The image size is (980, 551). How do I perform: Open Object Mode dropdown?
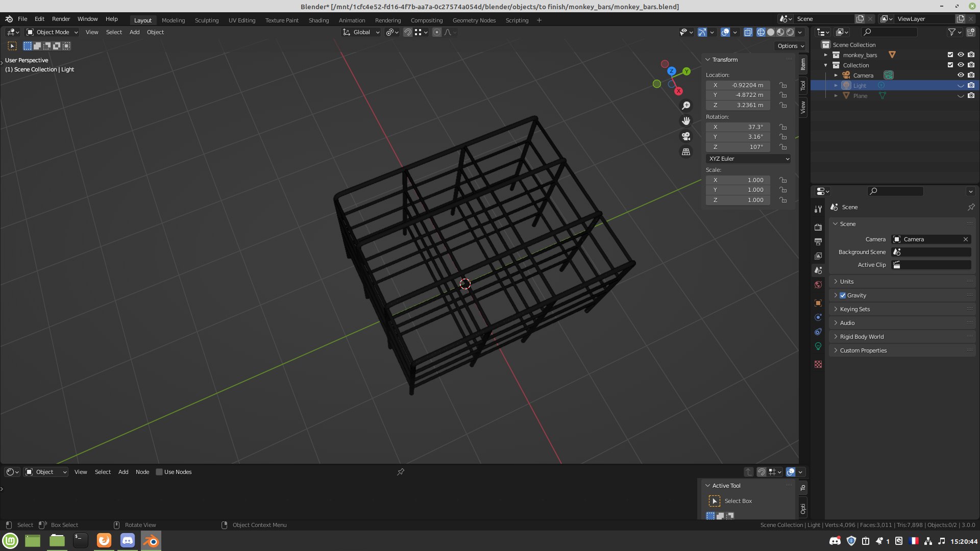point(52,32)
